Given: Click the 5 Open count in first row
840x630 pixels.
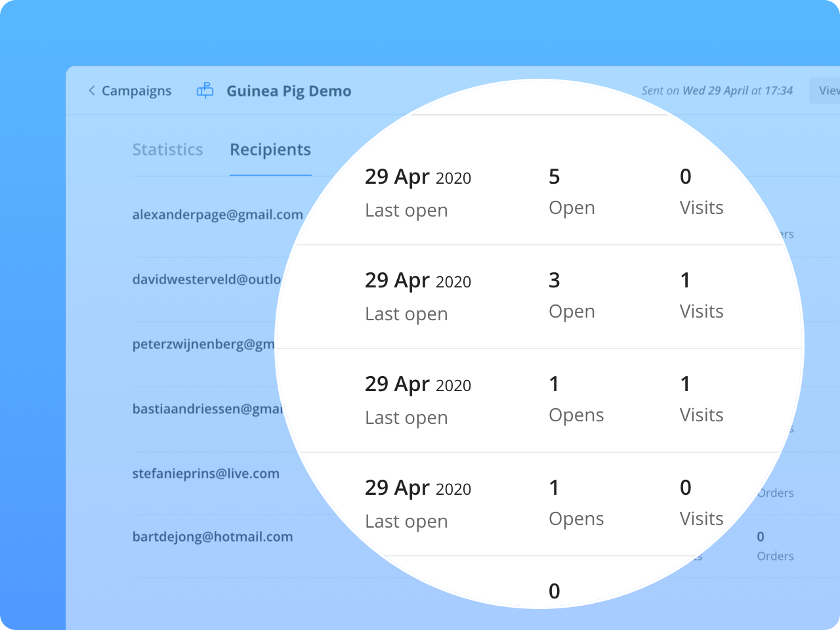Looking at the screenshot, I should (x=555, y=177).
